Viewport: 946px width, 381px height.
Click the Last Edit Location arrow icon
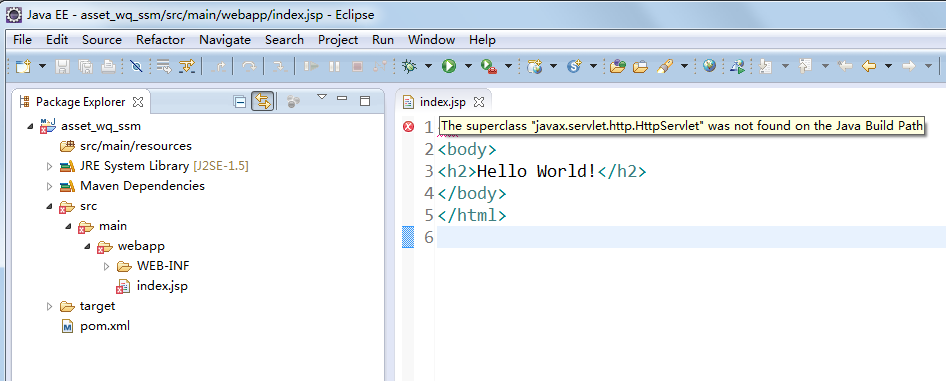point(845,66)
